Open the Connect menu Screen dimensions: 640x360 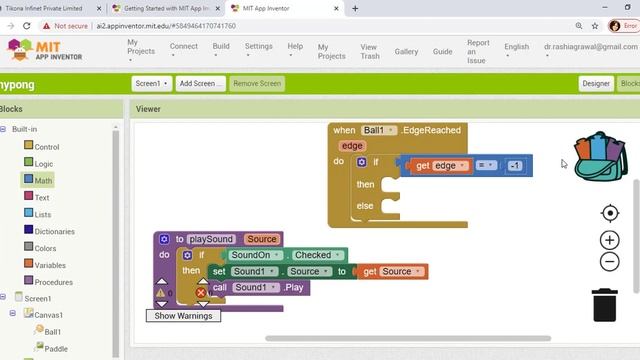coord(184,50)
